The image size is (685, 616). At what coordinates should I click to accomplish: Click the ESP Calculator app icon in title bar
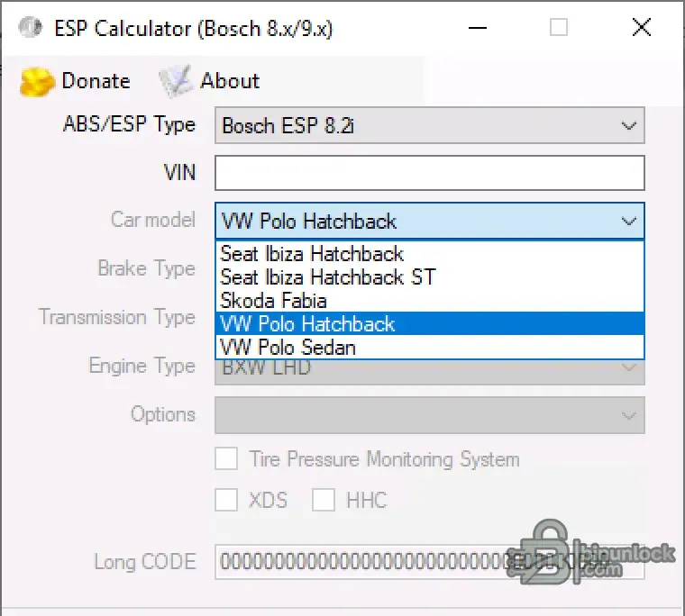coord(31,28)
